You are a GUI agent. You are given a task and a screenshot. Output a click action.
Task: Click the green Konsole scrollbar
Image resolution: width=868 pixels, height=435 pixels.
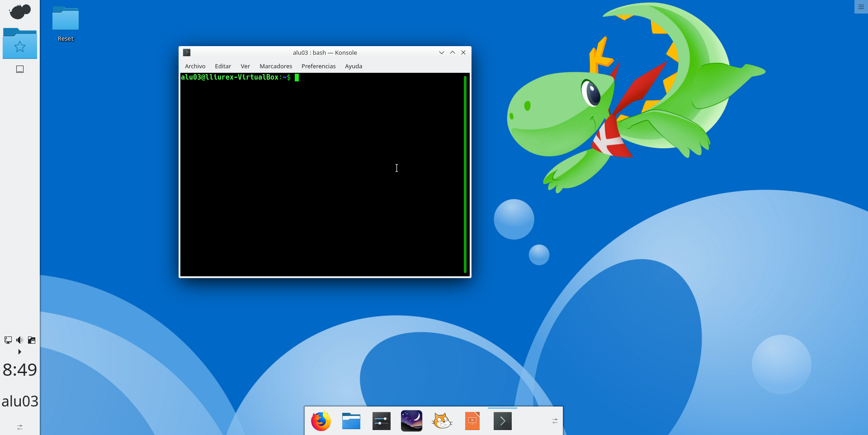tap(465, 174)
